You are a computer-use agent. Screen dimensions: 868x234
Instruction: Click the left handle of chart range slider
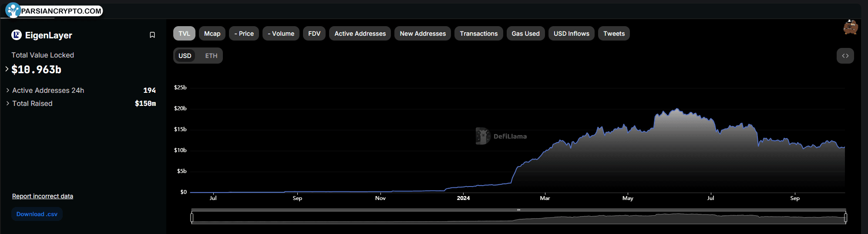click(x=192, y=217)
